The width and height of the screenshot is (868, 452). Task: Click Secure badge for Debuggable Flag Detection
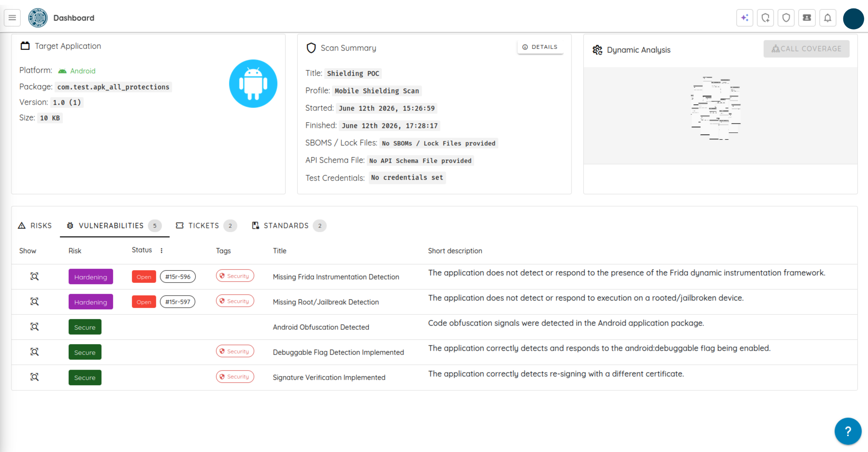click(85, 352)
